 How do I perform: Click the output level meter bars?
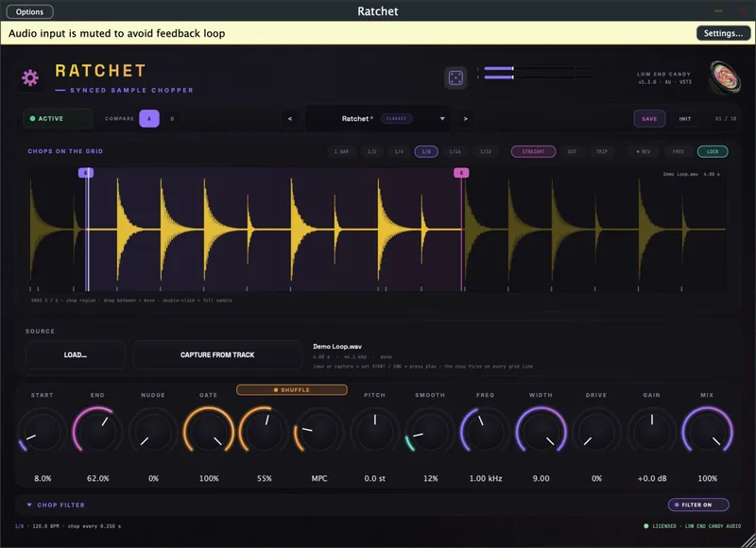[535, 73]
